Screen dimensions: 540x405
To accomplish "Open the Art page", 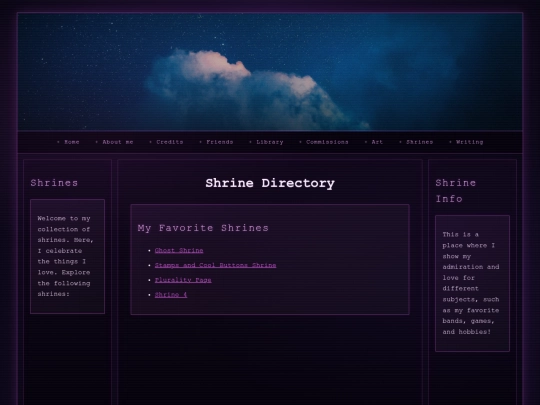I will pyautogui.click(x=377, y=142).
